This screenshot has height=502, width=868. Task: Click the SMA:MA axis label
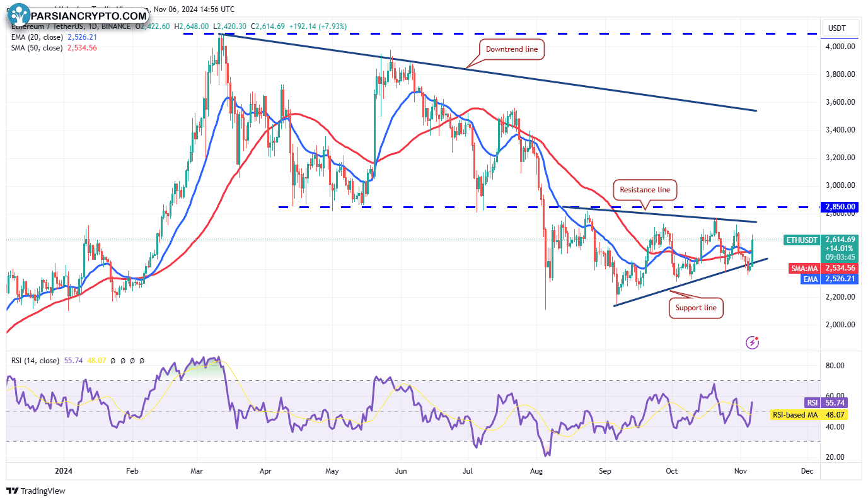pos(805,268)
